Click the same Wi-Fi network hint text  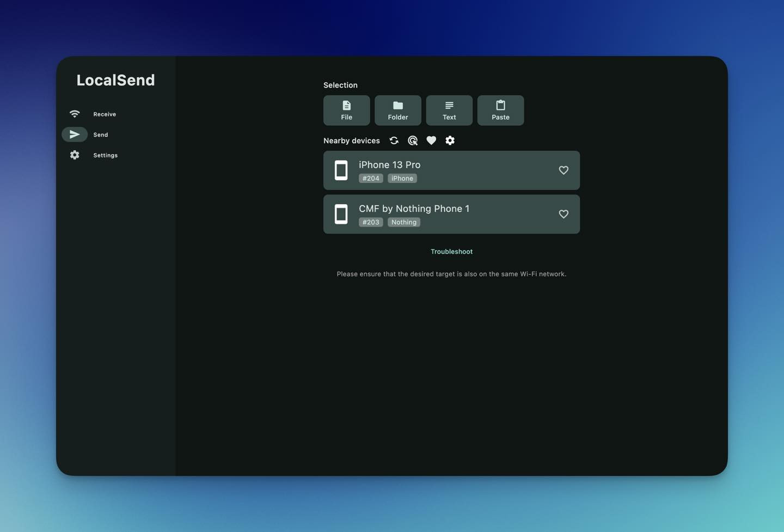tap(451, 274)
